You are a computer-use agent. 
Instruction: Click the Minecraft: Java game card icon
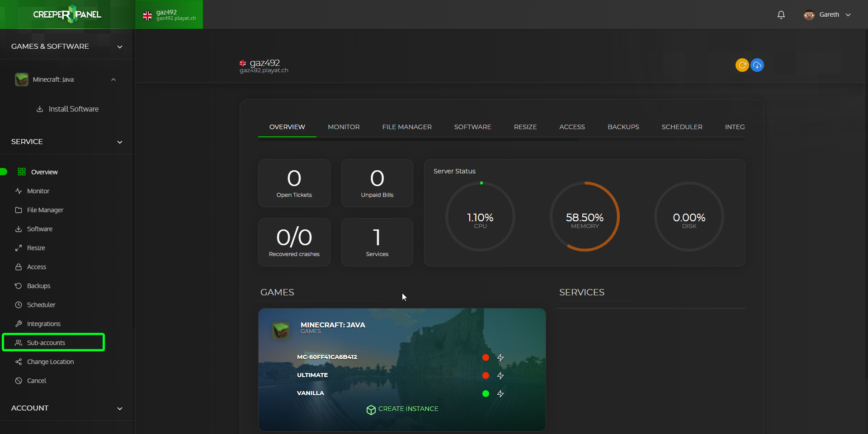[x=280, y=331]
